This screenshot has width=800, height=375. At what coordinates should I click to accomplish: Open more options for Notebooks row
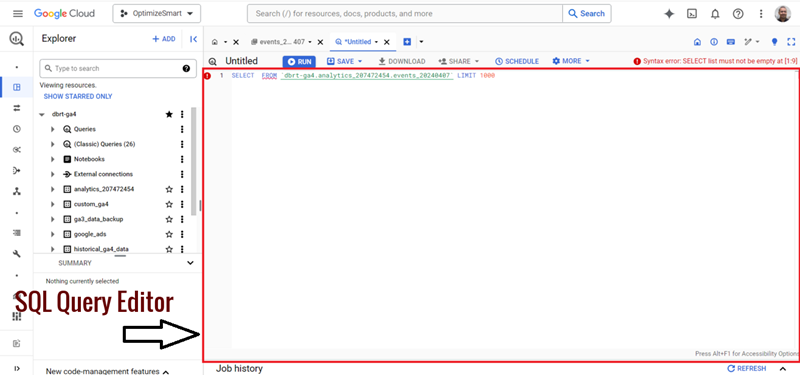[182, 159]
